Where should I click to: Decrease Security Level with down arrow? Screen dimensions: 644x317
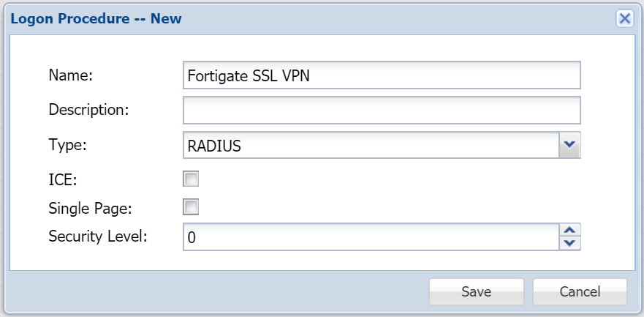point(569,244)
